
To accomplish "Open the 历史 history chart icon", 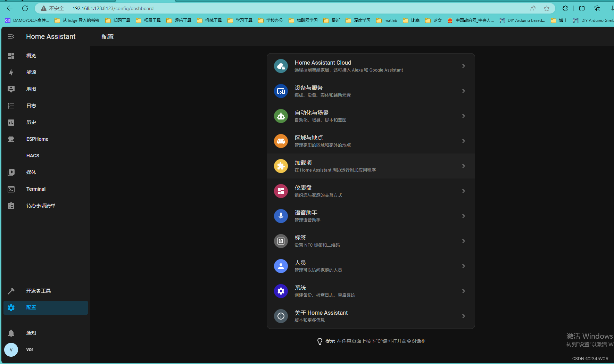I will coord(11,122).
